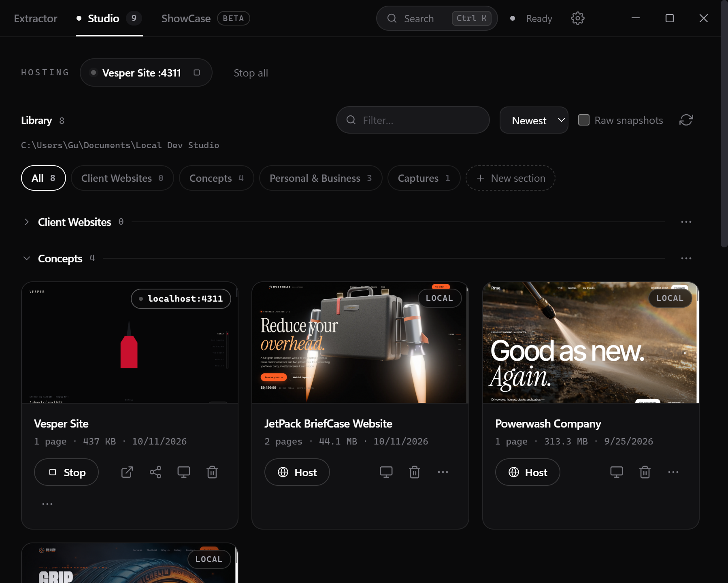Open the JetPack BriefCase thumbnail
728x583 pixels.
(360, 343)
